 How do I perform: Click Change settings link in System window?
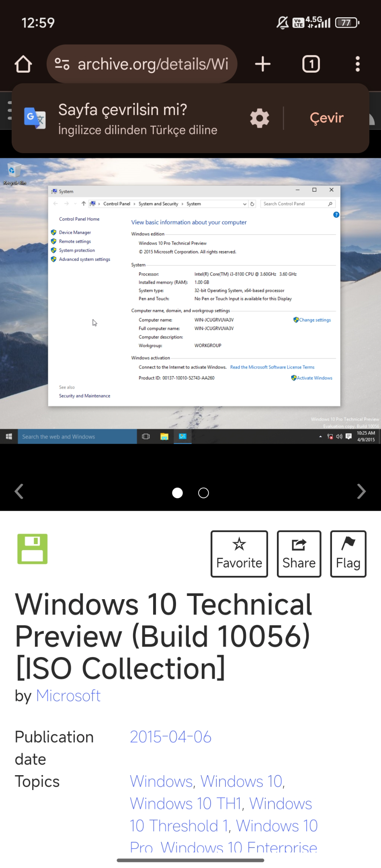coord(315,320)
